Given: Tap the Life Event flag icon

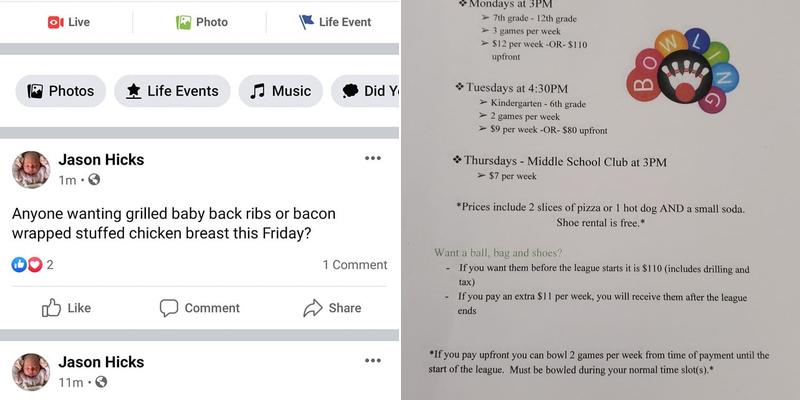Looking at the screenshot, I should [307, 22].
